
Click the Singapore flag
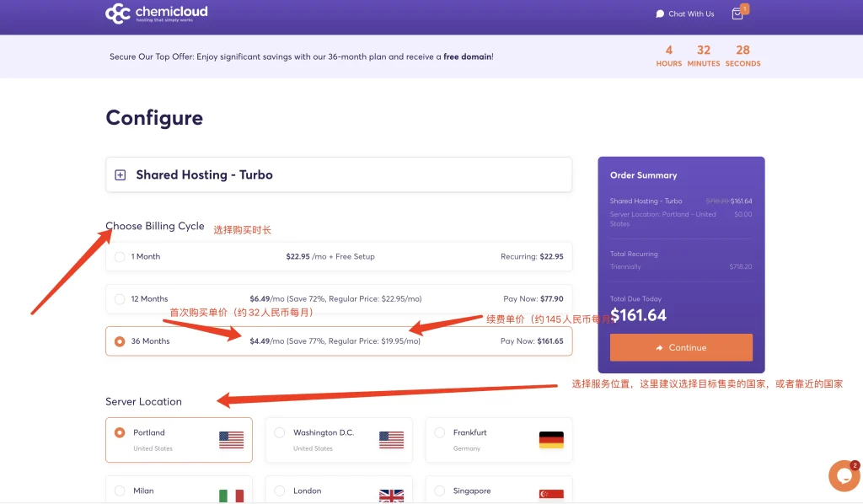coord(551,495)
